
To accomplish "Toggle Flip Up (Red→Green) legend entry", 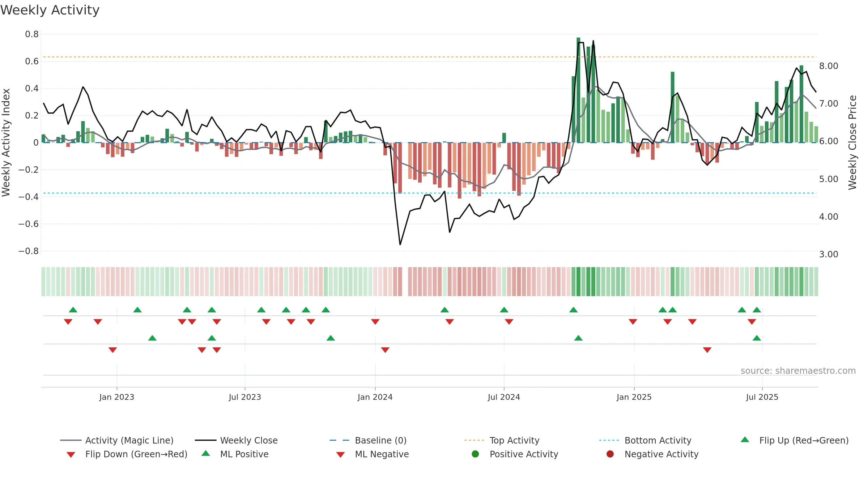I will [794, 440].
